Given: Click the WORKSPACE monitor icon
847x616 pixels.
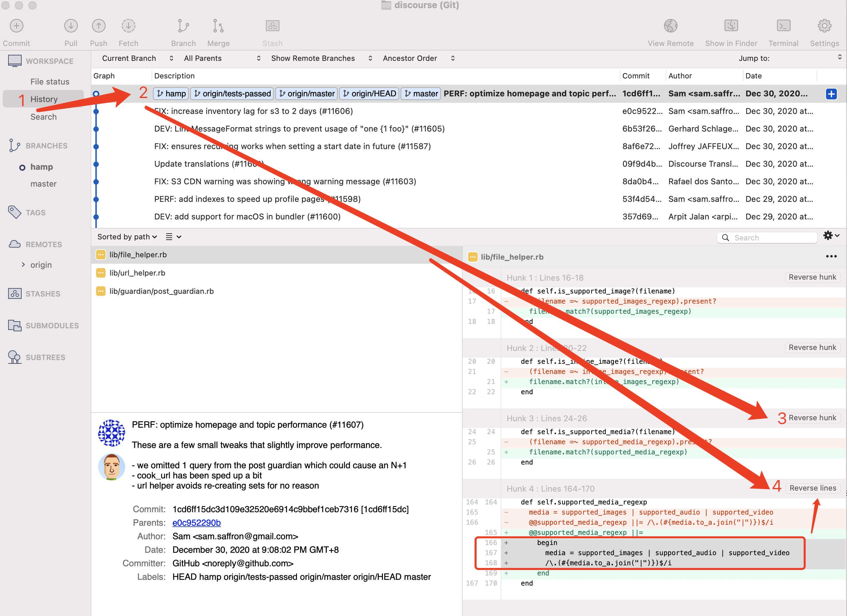Looking at the screenshot, I should [15, 61].
